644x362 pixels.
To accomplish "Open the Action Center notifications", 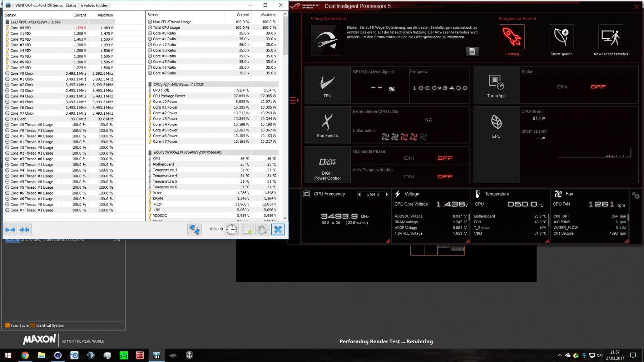I will pyautogui.click(x=633, y=355).
